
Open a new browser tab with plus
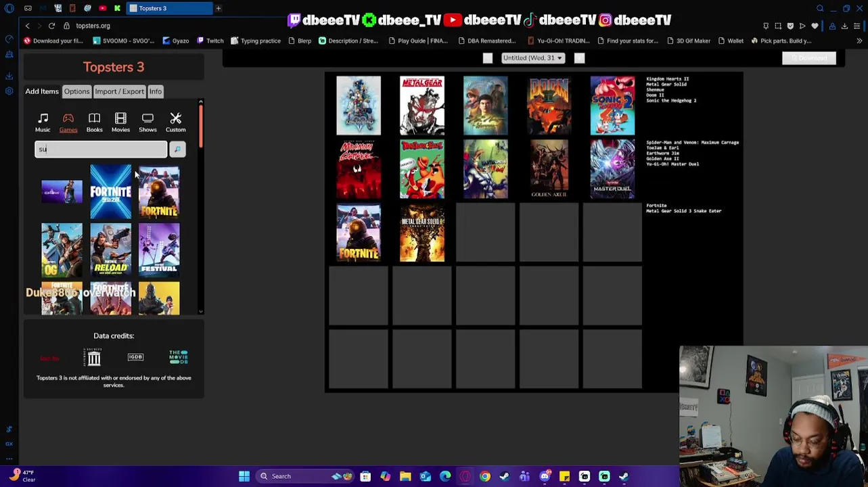[219, 8]
